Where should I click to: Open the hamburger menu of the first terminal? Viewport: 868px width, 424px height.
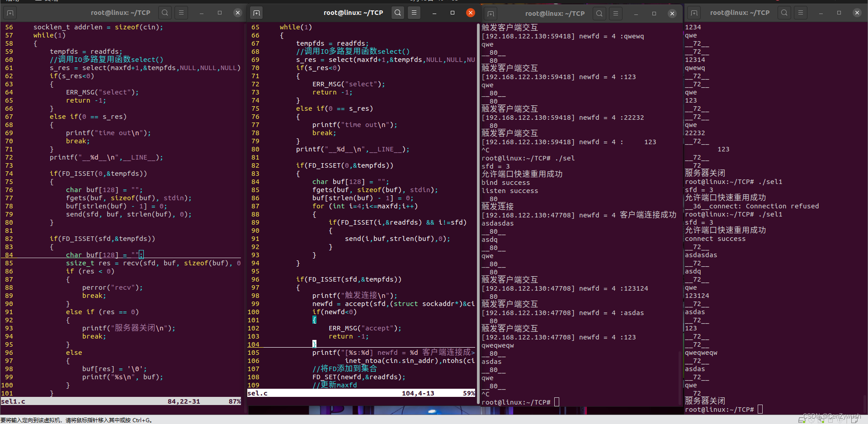tap(181, 13)
